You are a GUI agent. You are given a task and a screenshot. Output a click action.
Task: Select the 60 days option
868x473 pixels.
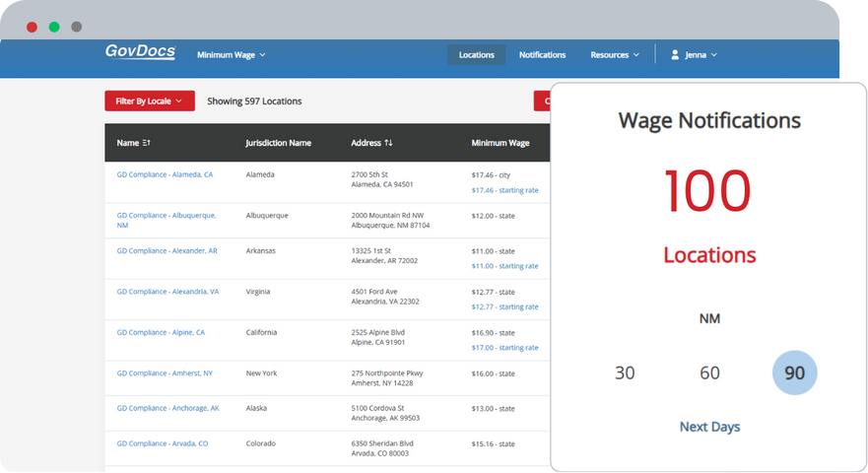[x=709, y=372]
